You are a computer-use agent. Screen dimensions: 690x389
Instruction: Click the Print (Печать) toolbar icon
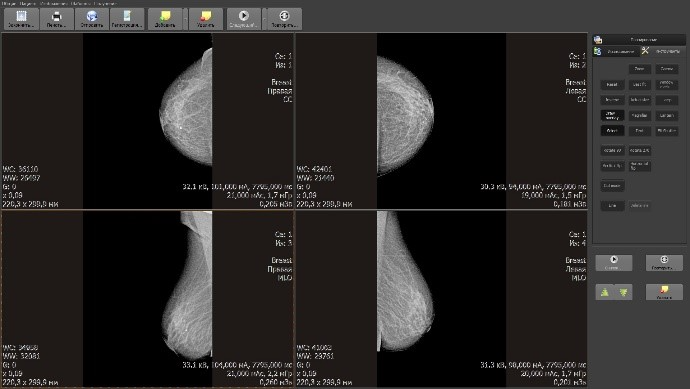(56, 19)
